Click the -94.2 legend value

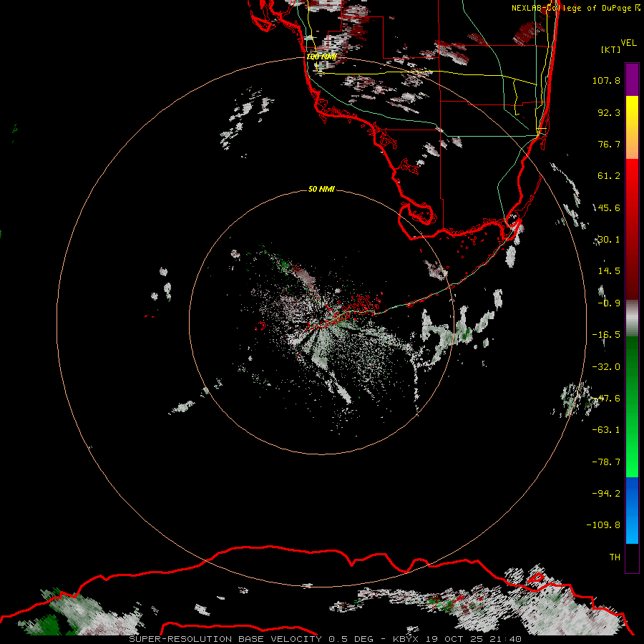606,494
